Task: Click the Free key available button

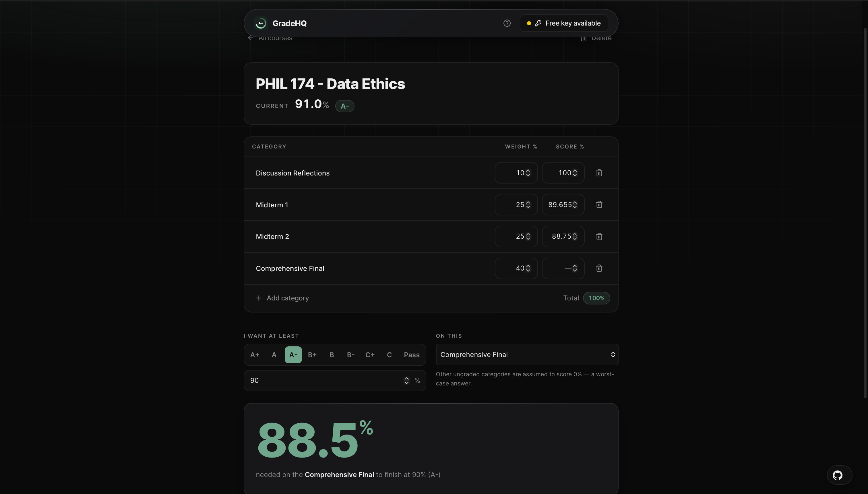Action: click(564, 23)
